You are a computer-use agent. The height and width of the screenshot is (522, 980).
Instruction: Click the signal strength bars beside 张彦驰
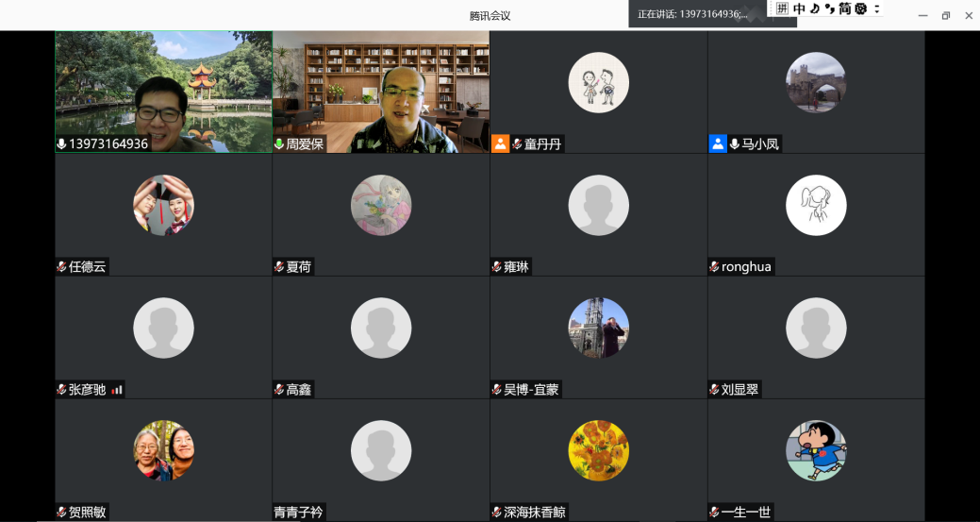tap(117, 390)
